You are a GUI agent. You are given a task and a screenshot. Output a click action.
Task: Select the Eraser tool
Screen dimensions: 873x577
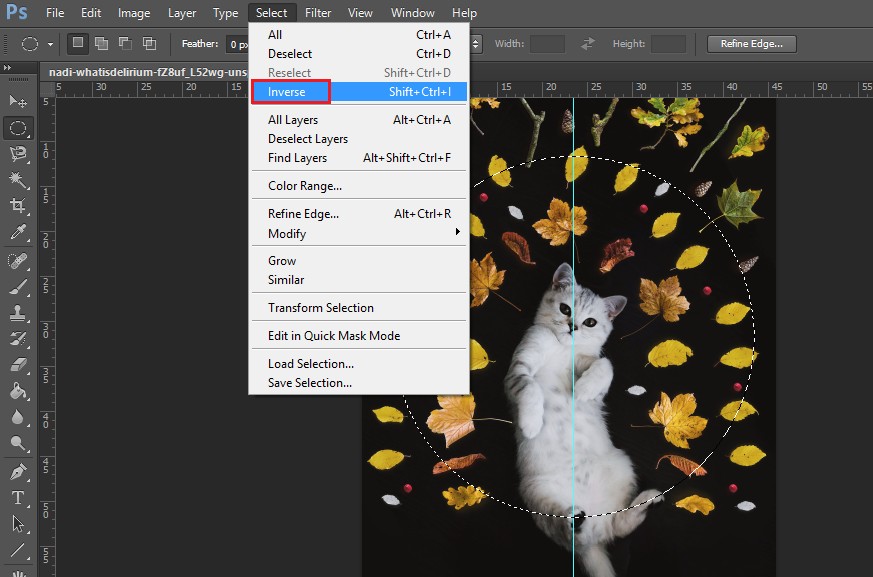click(x=18, y=365)
